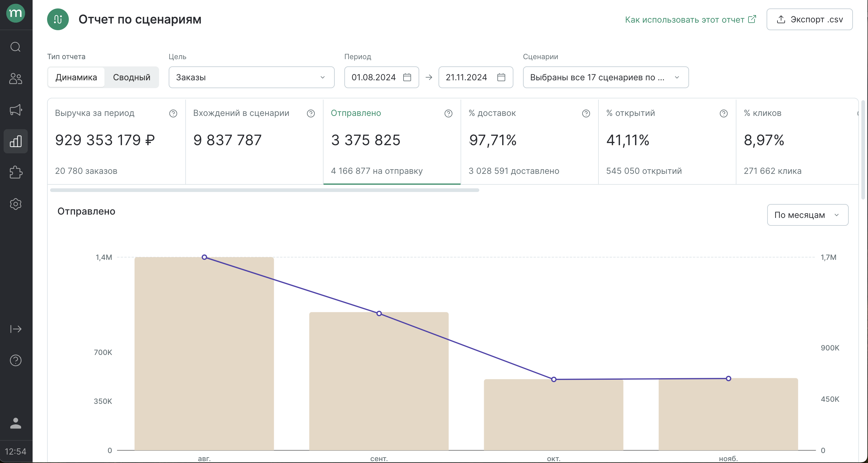Show help for % открытий metric

pyautogui.click(x=723, y=113)
